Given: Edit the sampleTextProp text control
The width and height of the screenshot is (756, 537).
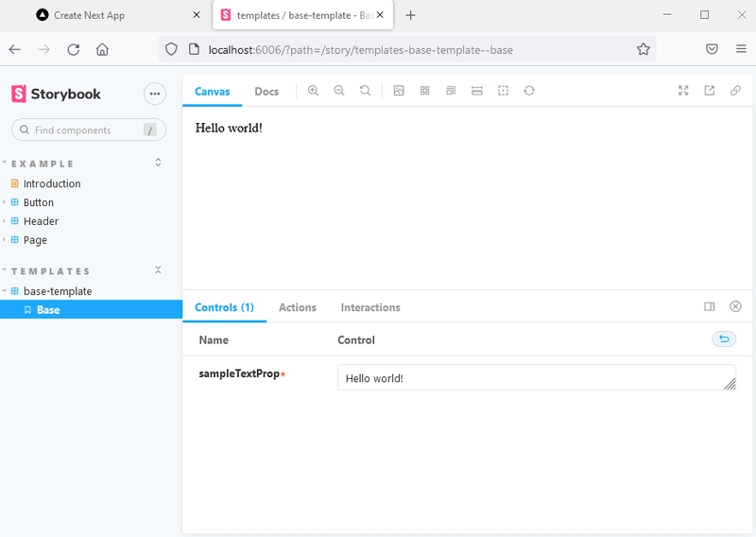Looking at the screenshot, I should tap(537, 378).
